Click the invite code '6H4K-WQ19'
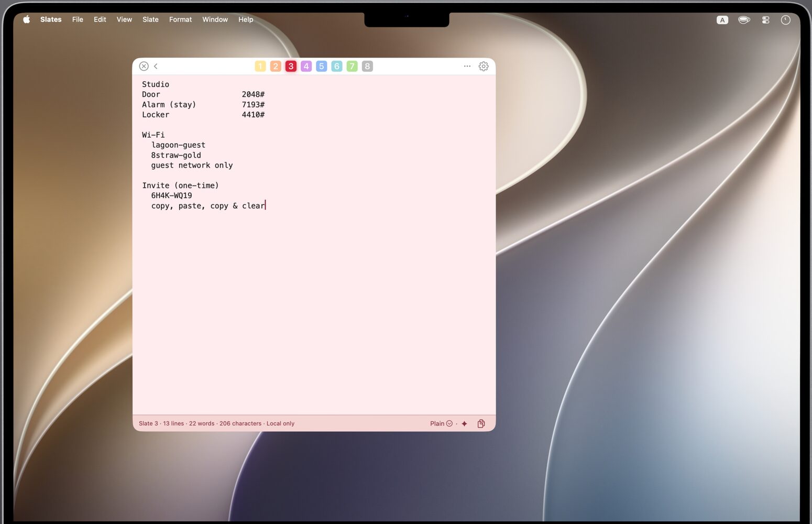812x524 pixels. (x=171, y=195)
